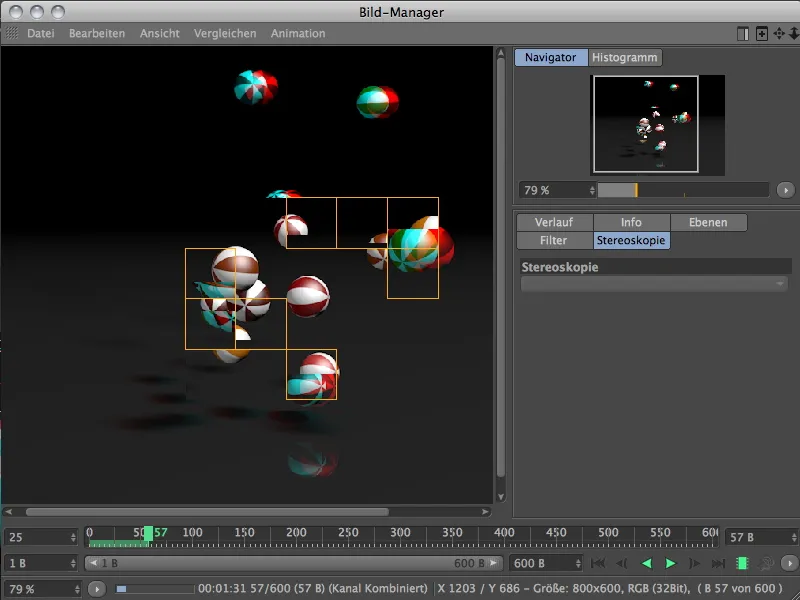Jump to the first frame
Screen dimensions: 800x600
[x=597, y=563]
